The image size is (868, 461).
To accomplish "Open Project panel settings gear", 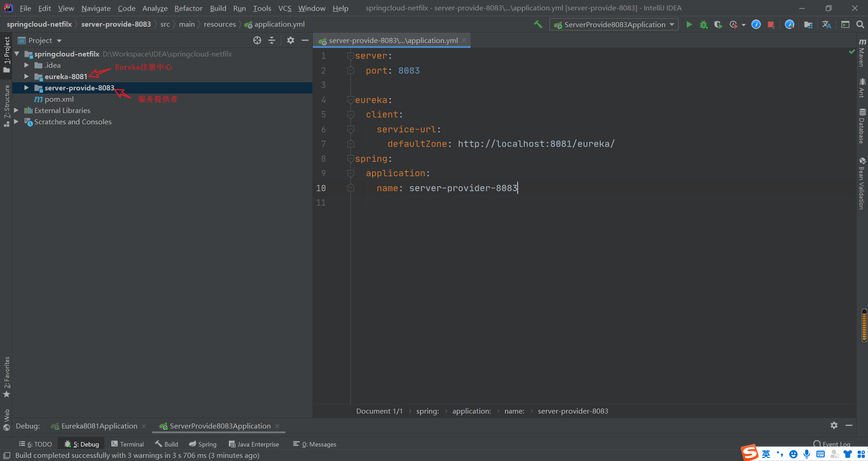I will pyautogui.click(x=291, y=40).
